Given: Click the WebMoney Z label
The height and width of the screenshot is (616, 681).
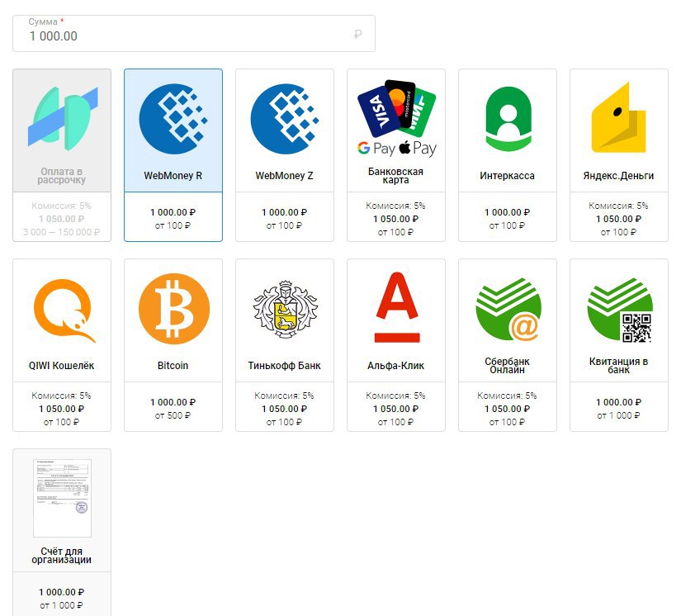Looking at the screenshot, I should [x=285, y=176].
